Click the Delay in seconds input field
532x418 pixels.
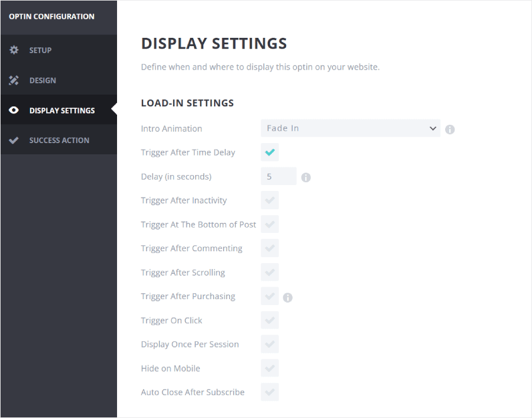point(278,176)
